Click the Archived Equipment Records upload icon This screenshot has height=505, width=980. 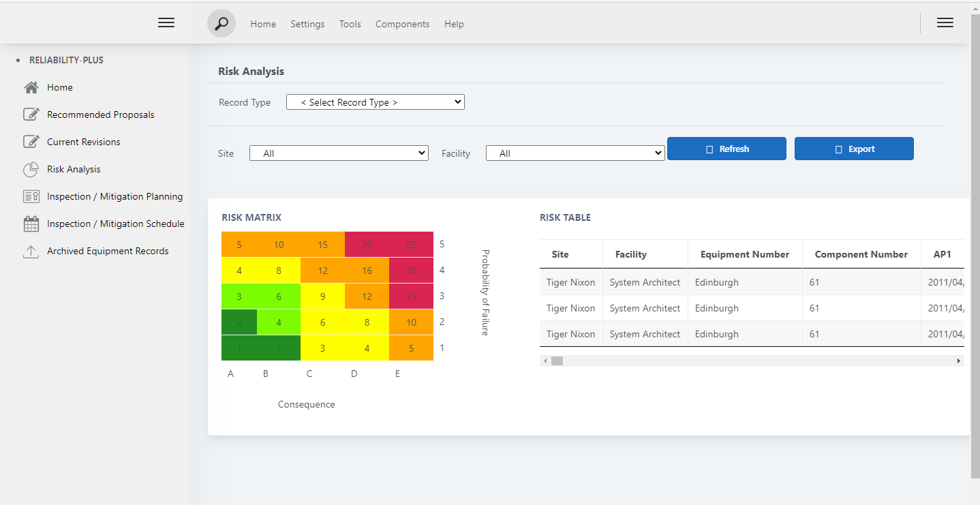31,251
